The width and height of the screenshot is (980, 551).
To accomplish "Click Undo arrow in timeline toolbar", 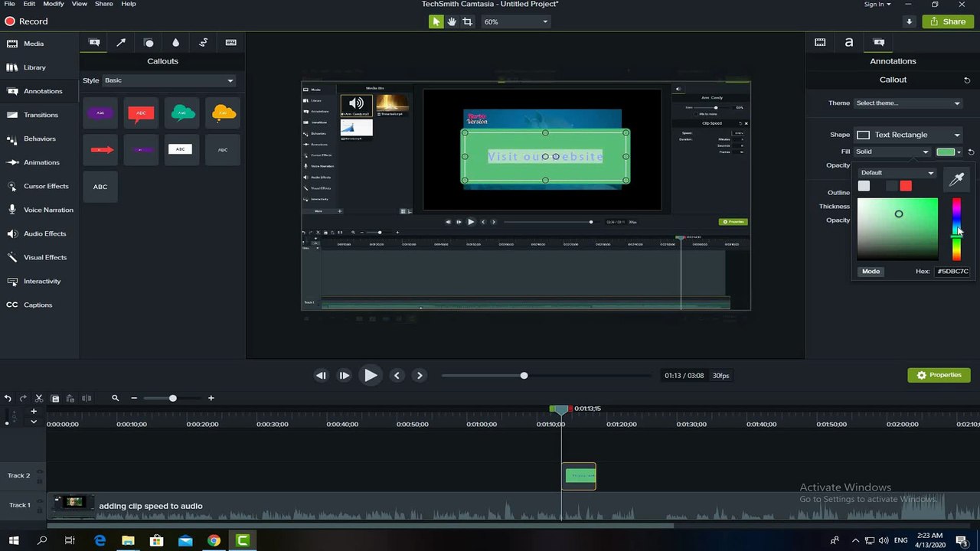I will click(8, 398).
